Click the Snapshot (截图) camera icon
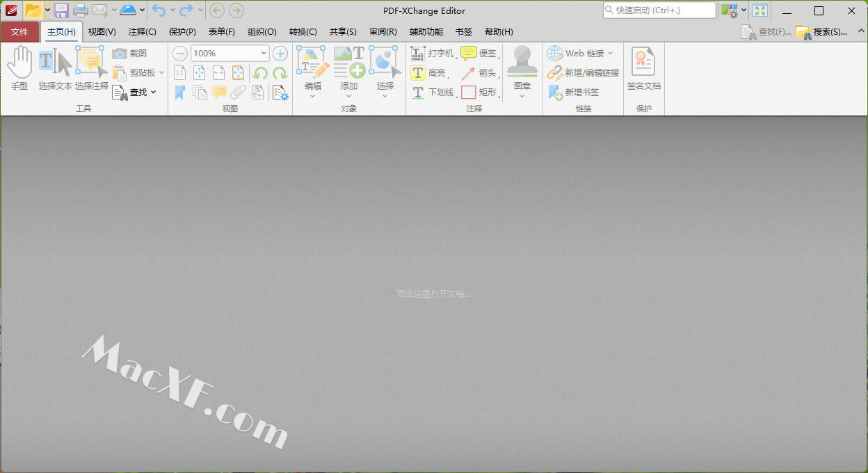Screen dimensions: 868x473 point(120,53)
